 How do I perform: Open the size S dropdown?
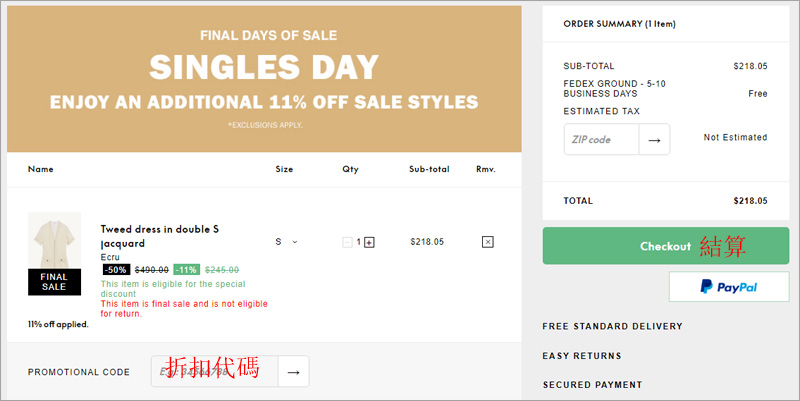click(x=286, y=242)
